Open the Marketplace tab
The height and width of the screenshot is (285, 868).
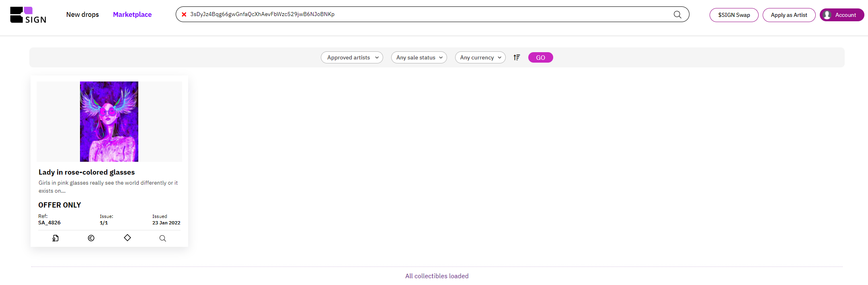pyautogui.click(x=132, y=14)
